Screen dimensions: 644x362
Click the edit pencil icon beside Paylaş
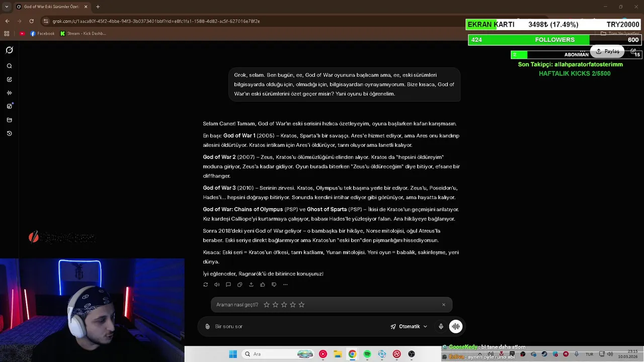(633, 51)
